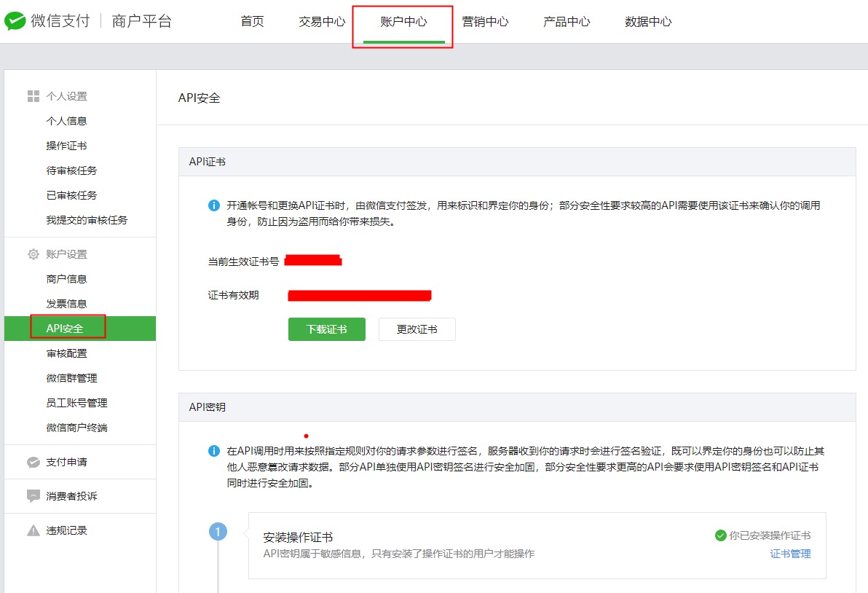Click the 消费者投诉 speech bubble icon
The image size is (868, 593).
[x=33, y=496]
